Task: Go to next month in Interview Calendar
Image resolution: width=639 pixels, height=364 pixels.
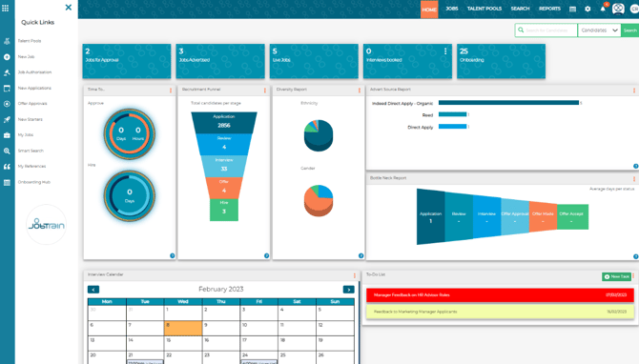Action: [x=348, y=290]
